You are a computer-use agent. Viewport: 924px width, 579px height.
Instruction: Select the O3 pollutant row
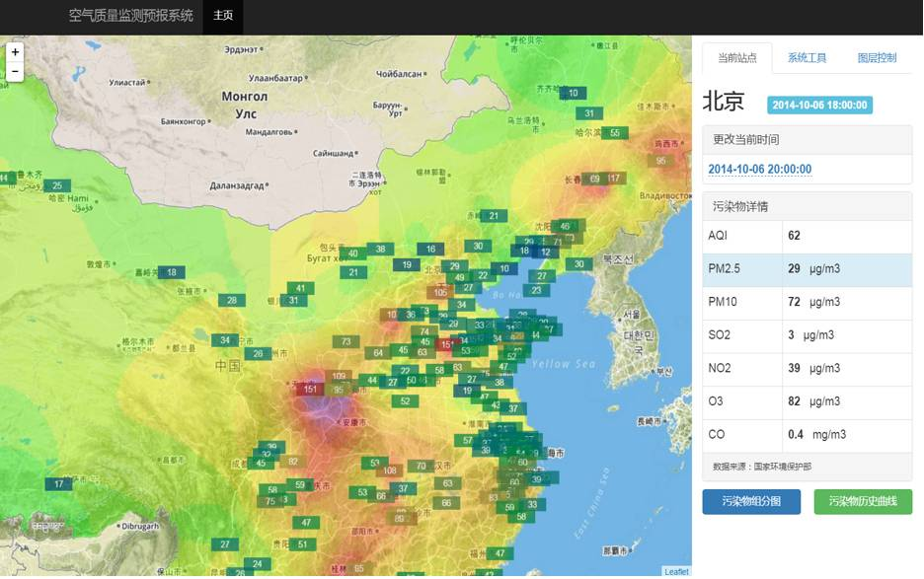coord(807,401)
